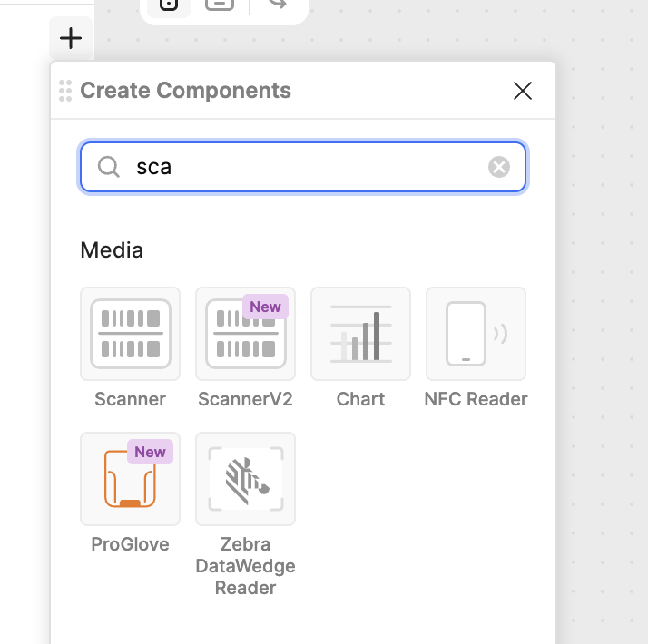Click the 'New' badge on ProGlove
Screen dimensions: 648x644
(150, 452)
